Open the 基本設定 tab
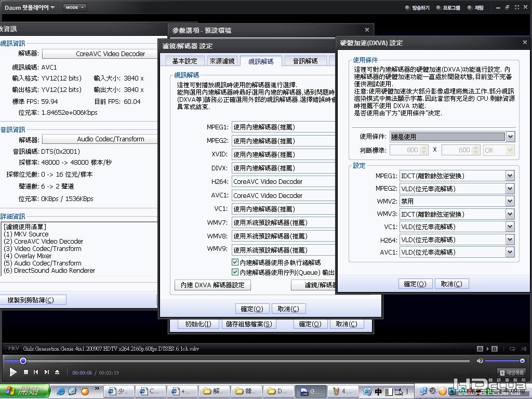Viewport: 532px width, 399px height. click(x=185, y=61)
